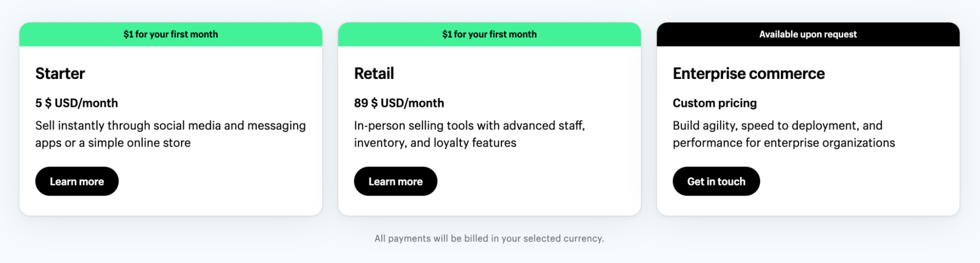The width and height of the screenshot is (980, 263).
Task: Select the Retail plan heading
Action: click(x=374, y=73)
